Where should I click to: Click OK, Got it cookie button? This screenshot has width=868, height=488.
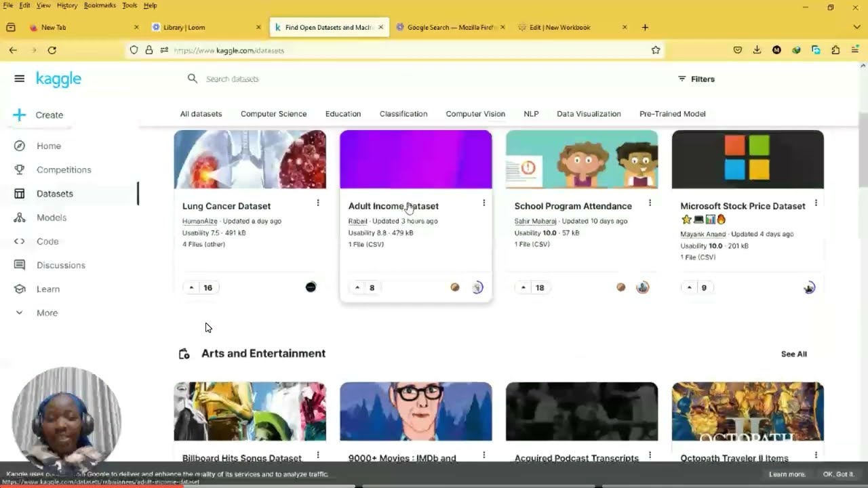pyautogui.click(x=838, y=474)
